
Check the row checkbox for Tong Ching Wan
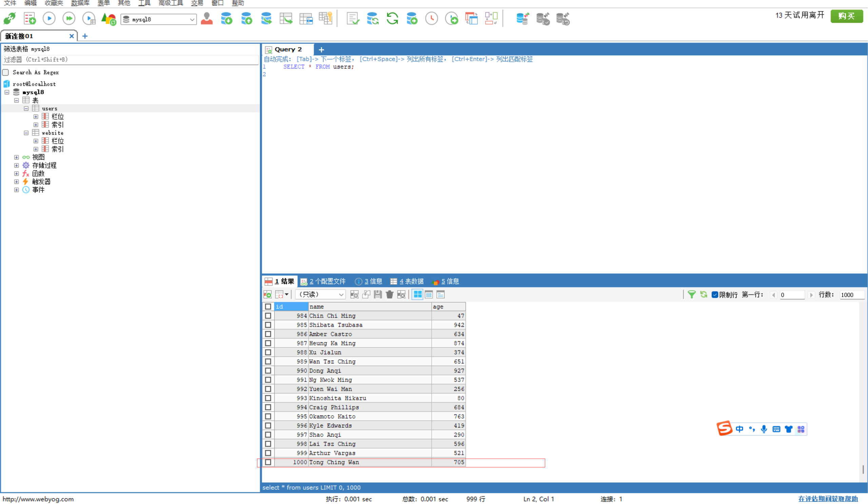[268, 462]
